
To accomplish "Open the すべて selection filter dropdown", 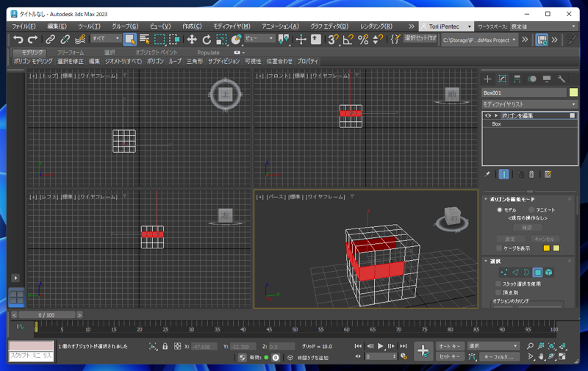I will [x=106, y=39].
